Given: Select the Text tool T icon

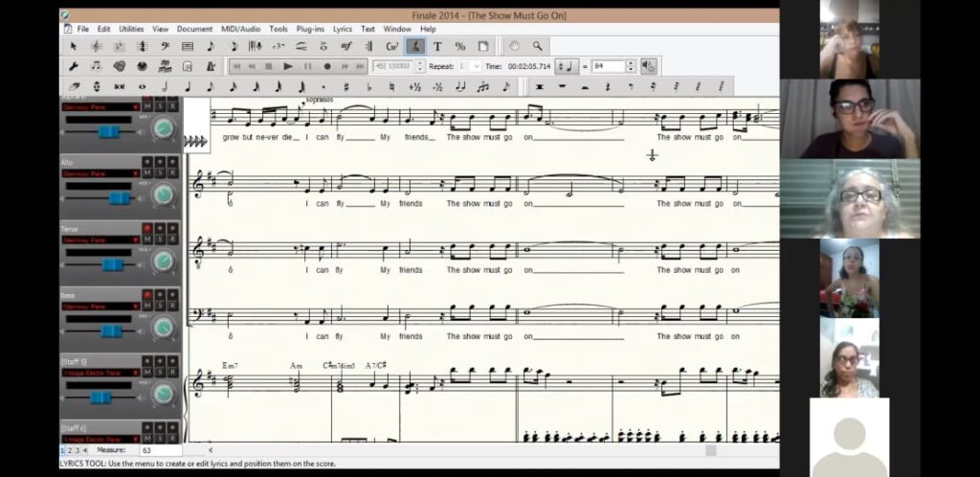Looking at the screenshot, I should [437, 46].
